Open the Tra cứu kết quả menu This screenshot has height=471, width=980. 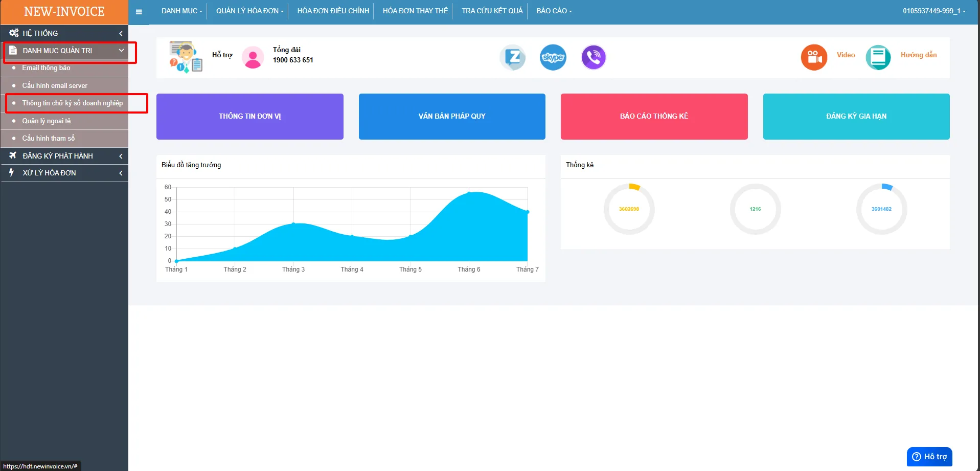pyautogui.click(x=492, y=11)
